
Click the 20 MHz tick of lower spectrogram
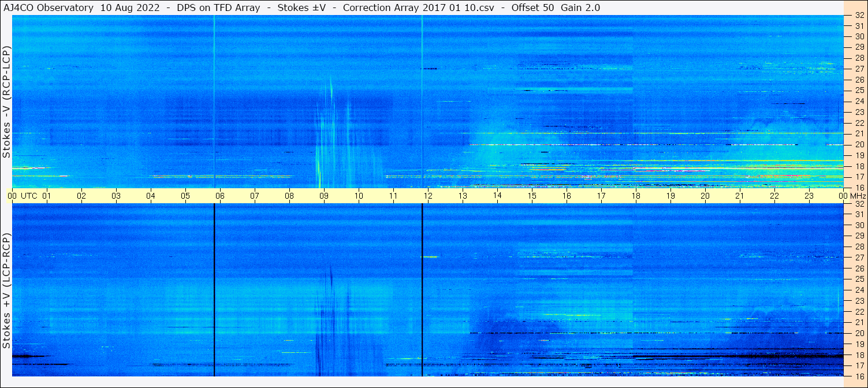(x=859, y=333)
